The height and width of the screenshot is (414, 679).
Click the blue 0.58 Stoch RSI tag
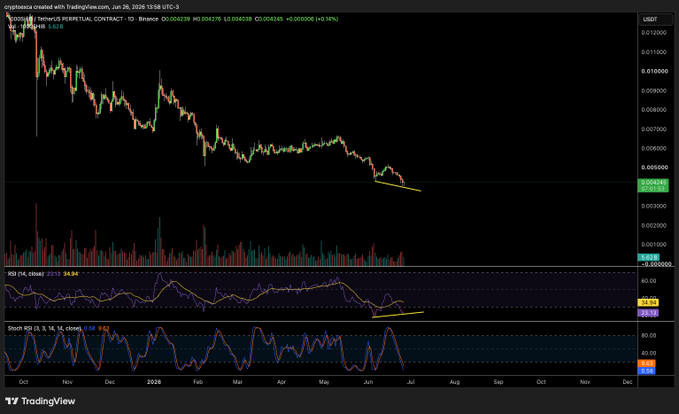pyautogui.click(x=647, y=371)
